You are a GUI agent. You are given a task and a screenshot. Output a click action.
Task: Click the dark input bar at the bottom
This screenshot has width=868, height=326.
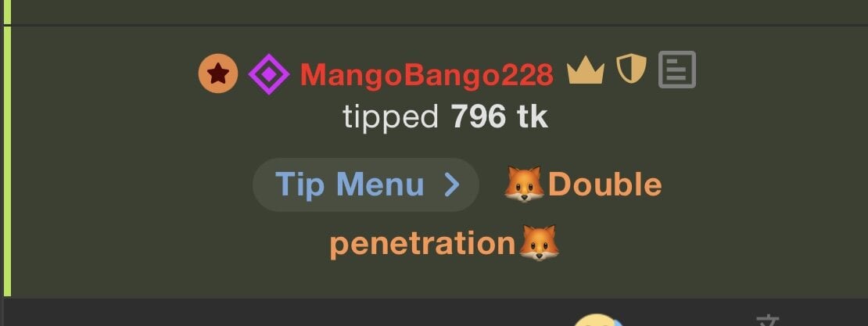[x=434, y=312]
